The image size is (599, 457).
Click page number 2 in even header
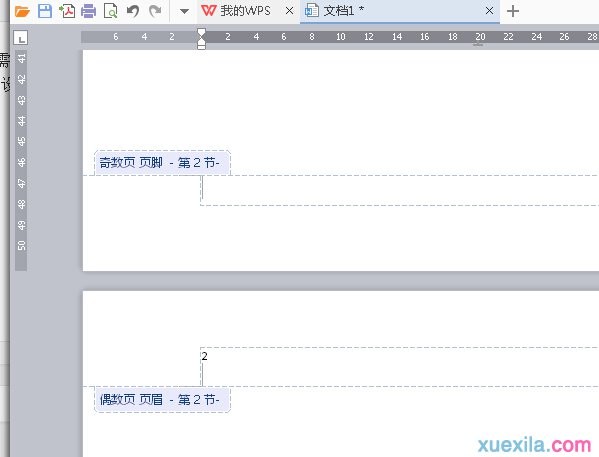(x=205, y=356)
